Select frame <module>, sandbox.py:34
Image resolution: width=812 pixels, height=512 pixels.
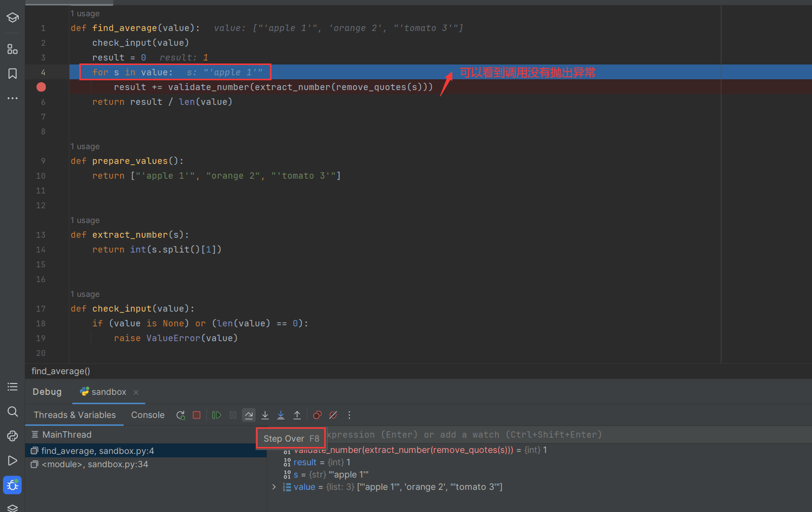(x=95, y=464)
